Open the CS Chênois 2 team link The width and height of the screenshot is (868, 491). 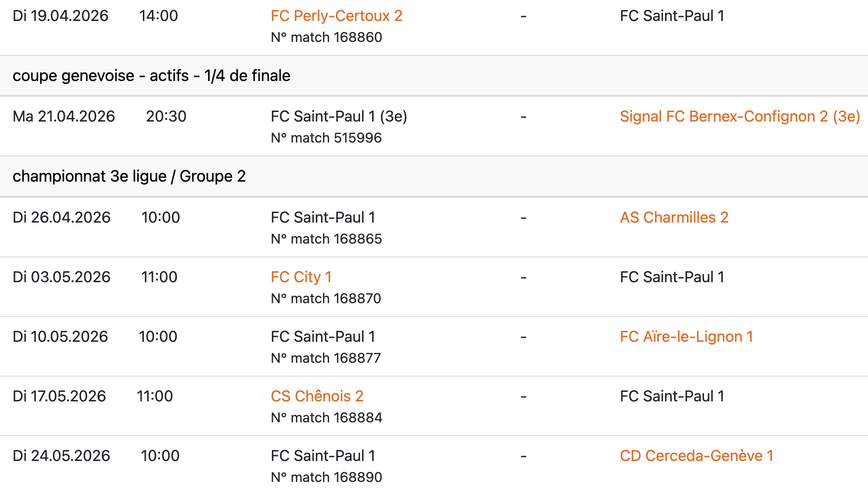317,397
